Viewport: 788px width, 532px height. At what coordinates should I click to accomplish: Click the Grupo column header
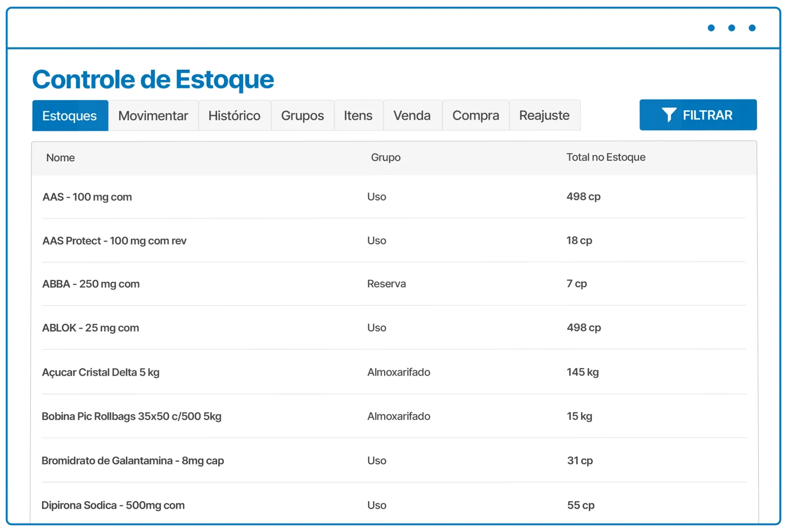(x=386, y=157)
